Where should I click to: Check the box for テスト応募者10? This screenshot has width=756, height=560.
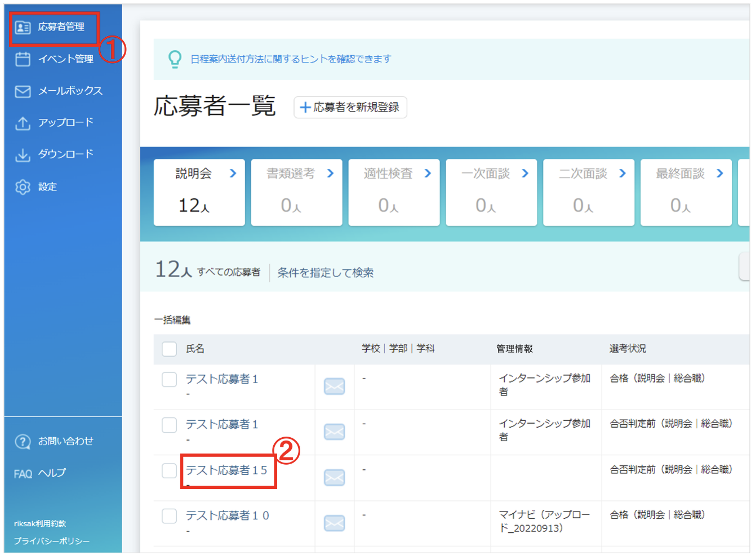click(x=169, y=515)
